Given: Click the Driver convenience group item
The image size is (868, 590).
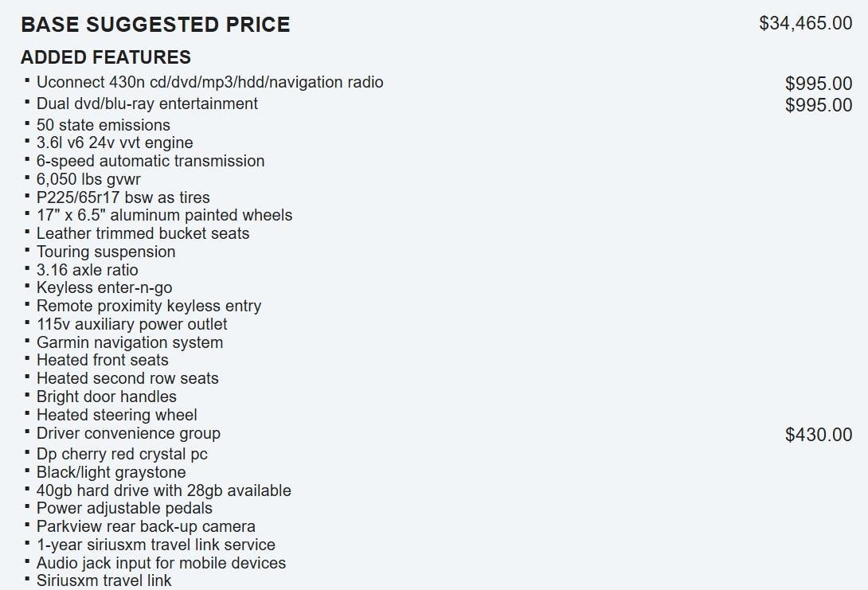Looking at the screenshot, I should [128, 433].
